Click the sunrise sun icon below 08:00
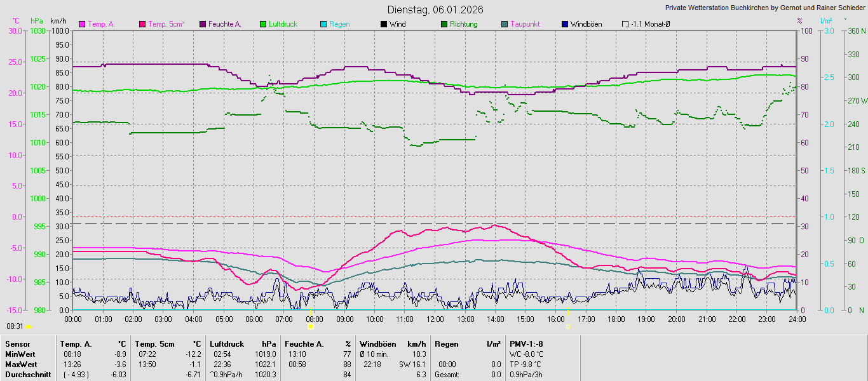 pos(310,326)
